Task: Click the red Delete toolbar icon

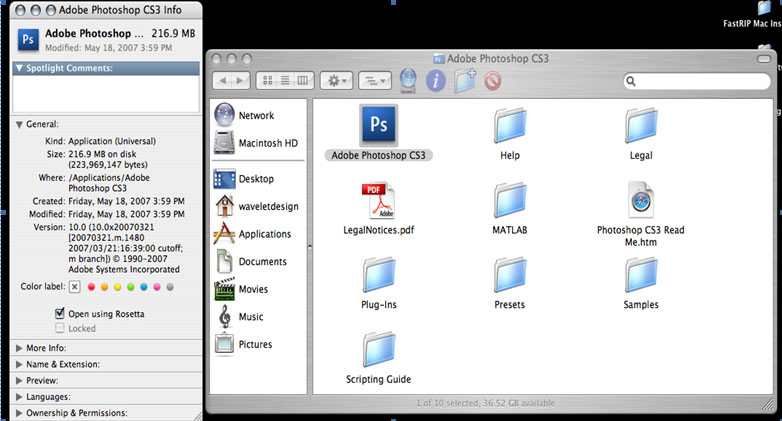Action: coord(492,81)
